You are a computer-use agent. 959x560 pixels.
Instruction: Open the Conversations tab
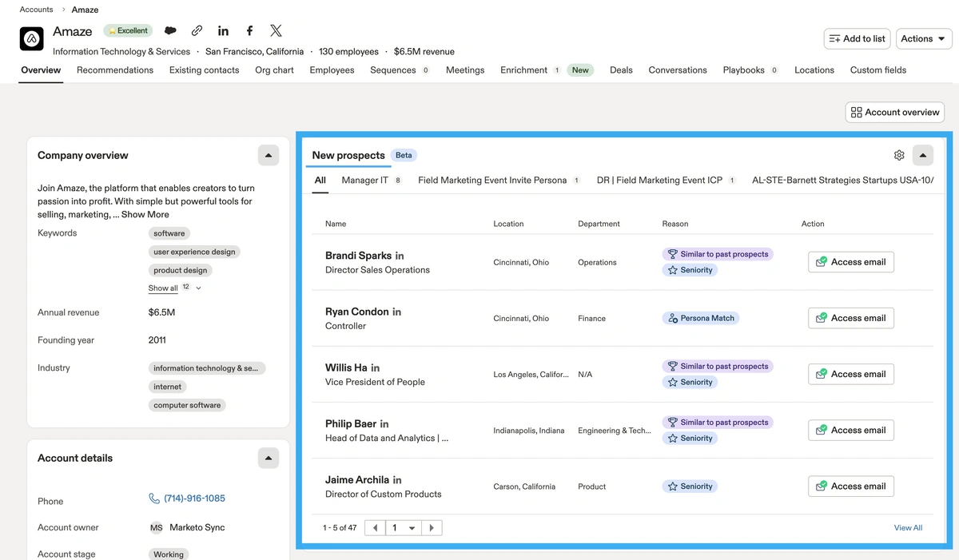click(x=678, y=70)
